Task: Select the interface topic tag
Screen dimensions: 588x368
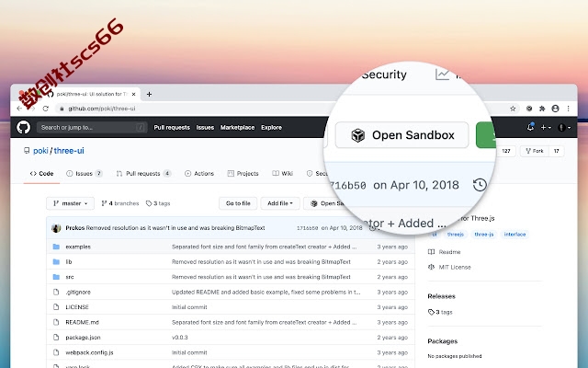Action: (x=514, y=235)
